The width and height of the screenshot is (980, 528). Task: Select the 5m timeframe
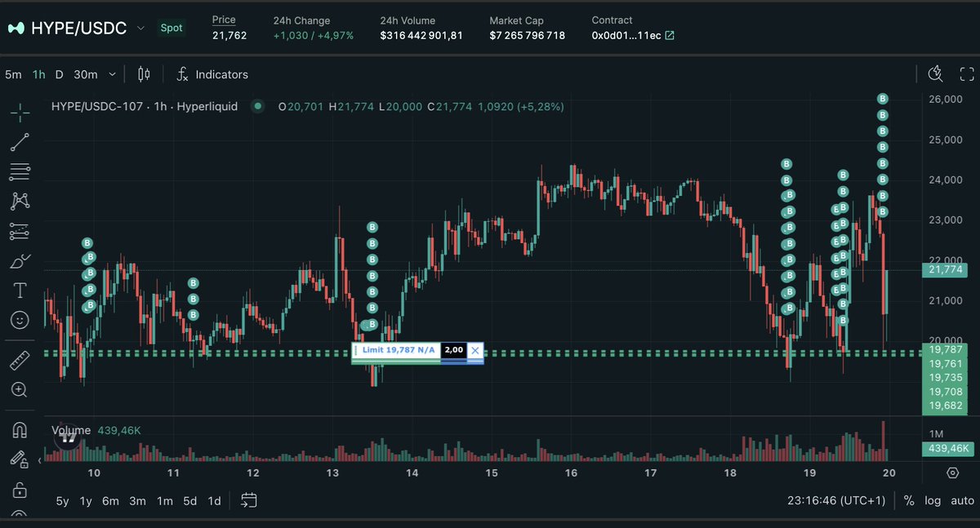[x=13, y=74]
